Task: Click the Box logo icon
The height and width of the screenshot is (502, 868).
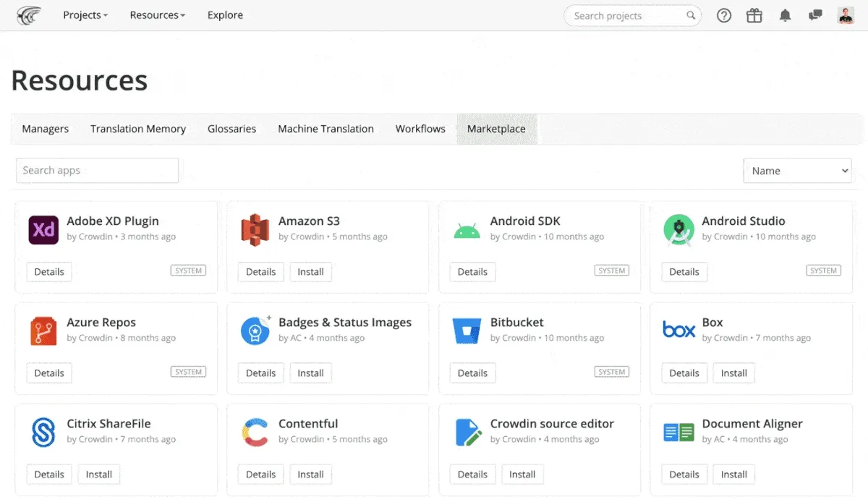Action: 678,331
